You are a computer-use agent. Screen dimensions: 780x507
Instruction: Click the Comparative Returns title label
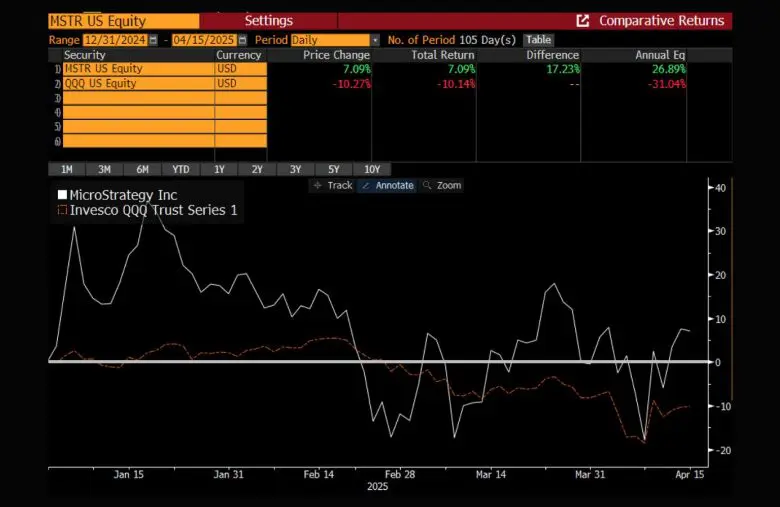(662, 21)
